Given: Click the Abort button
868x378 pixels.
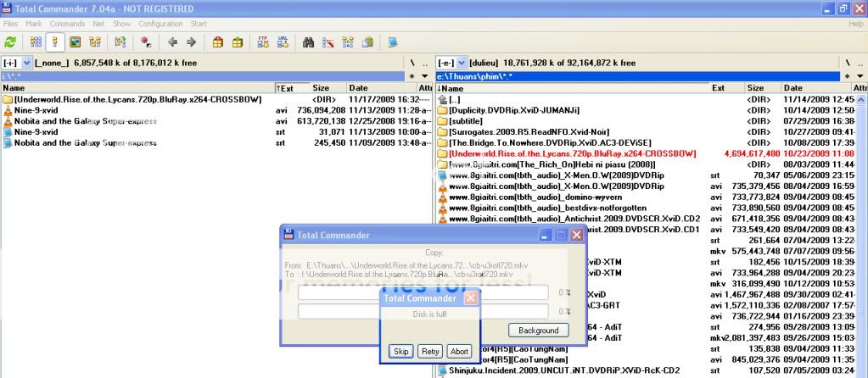Looking at the screenshot, I should [x=459, y=351].
